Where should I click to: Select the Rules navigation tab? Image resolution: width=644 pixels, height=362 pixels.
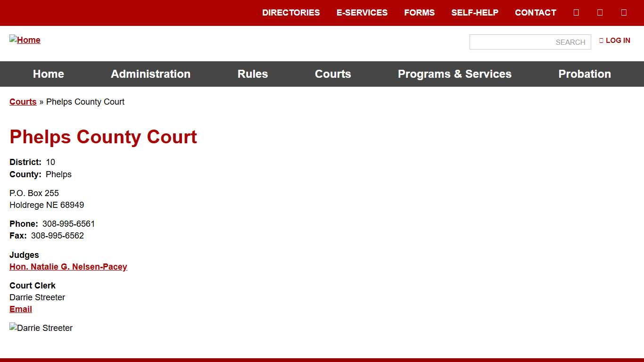(253, 74)
